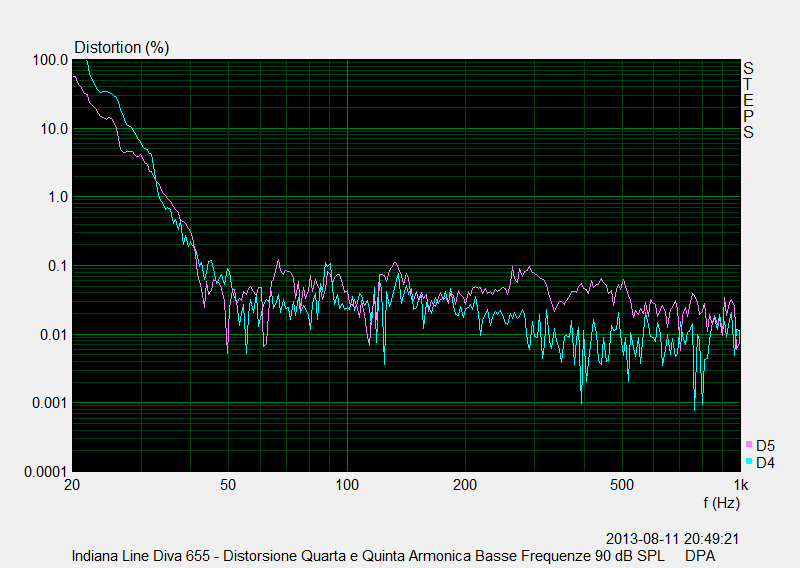Click the vertical STEPS label

click(748, 100)
